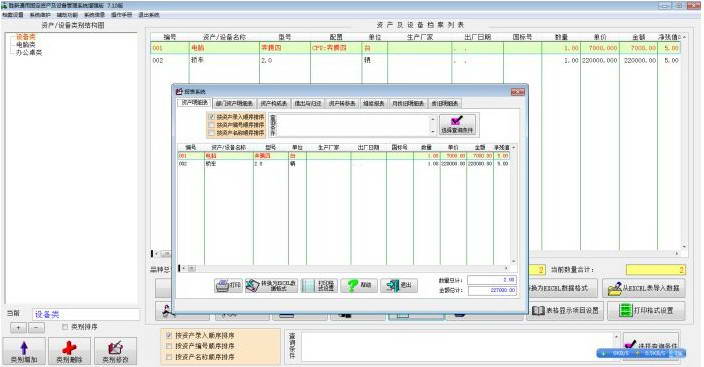
Task: Click the 类别增加 up-arrow button
Action: [24, 351]
